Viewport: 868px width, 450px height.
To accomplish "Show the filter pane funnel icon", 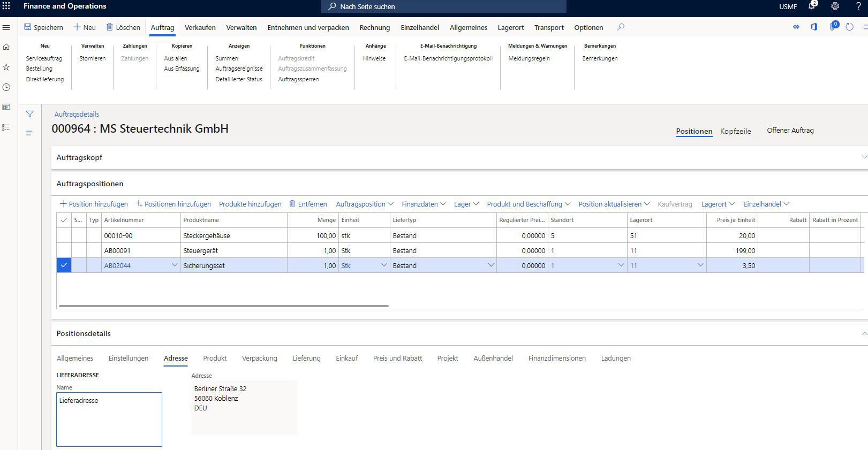I will (29, 114).
